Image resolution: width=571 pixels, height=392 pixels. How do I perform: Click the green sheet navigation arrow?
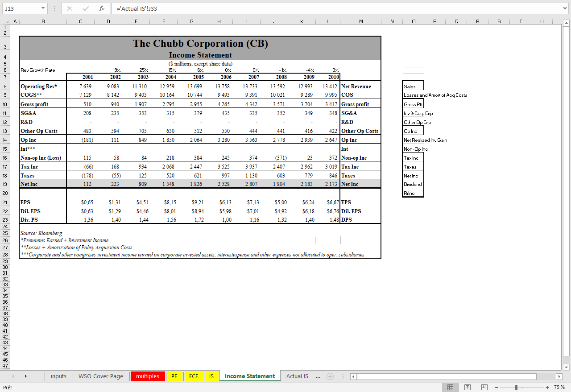[x=25, y=376]
